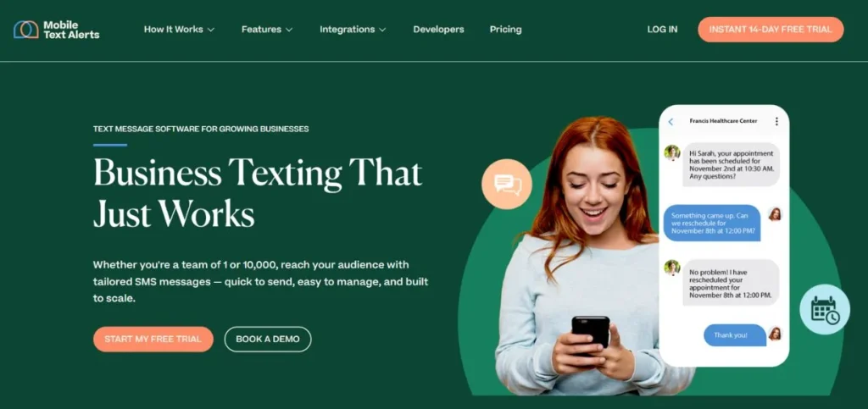The image size is (868, 409).
Task: Click the LOG IN link
Action: coord(662,30)
